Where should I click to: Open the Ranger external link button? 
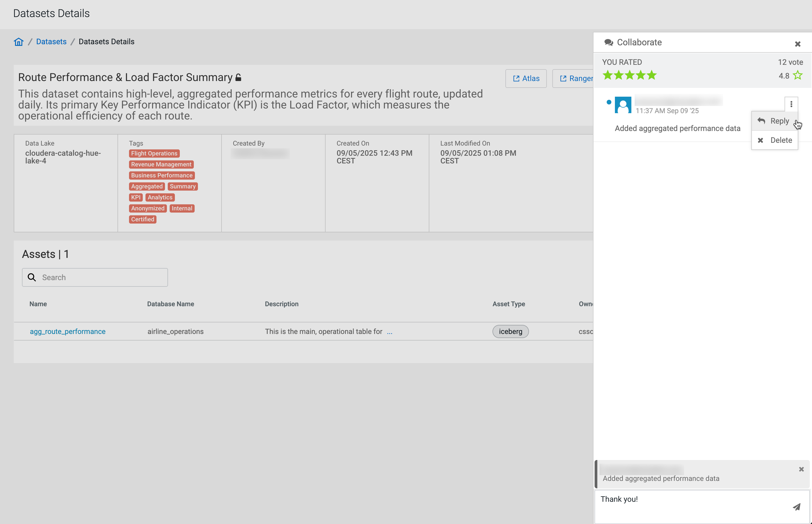[575, 79]
